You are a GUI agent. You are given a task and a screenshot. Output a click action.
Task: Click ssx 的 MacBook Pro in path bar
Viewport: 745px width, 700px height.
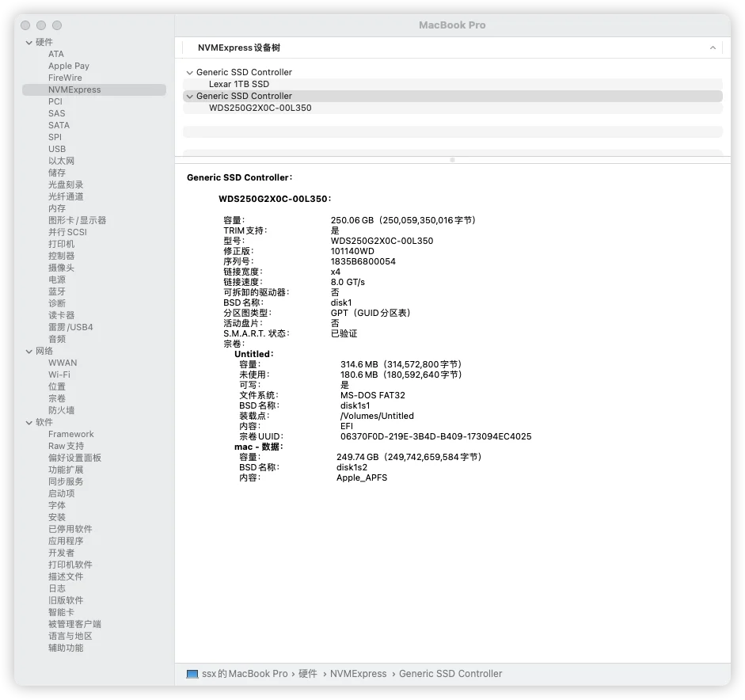245,674
